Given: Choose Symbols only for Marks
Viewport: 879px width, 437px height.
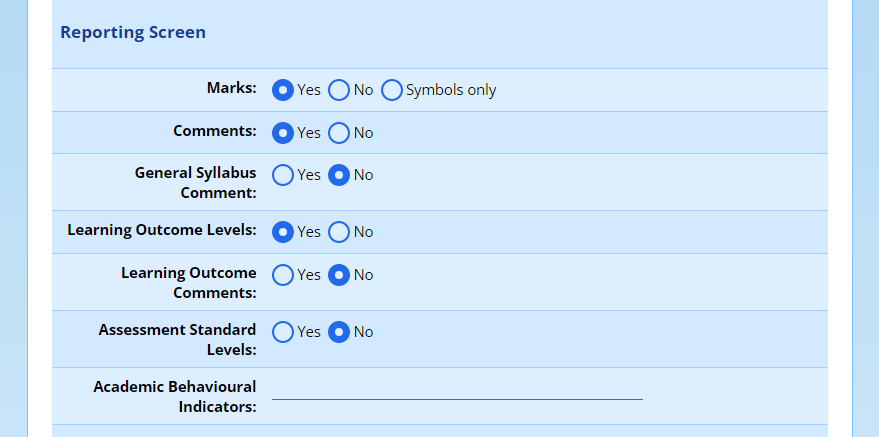Looking at the screenshot, I should tap(391, 90).
